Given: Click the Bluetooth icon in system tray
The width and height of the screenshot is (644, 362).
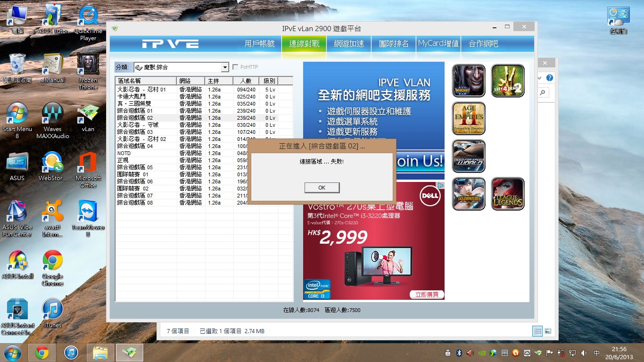Looking at the screenshot, I should (x=459, y=353).
